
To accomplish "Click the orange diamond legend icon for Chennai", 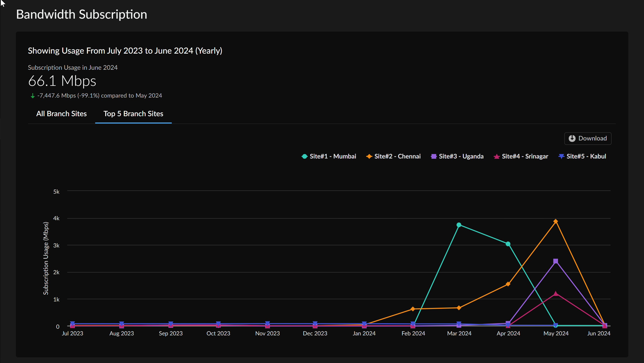I will click(369, 156).
